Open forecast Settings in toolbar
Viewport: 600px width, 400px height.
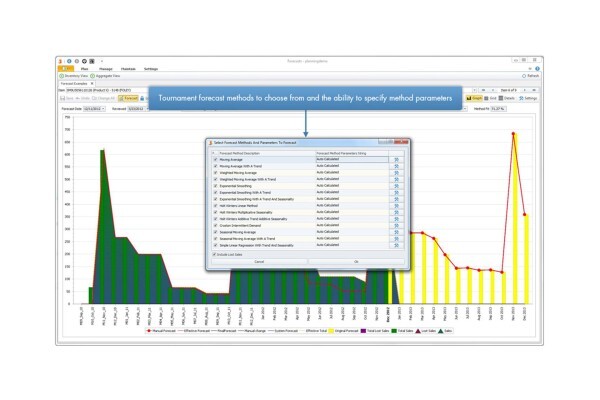pos(528,98)
